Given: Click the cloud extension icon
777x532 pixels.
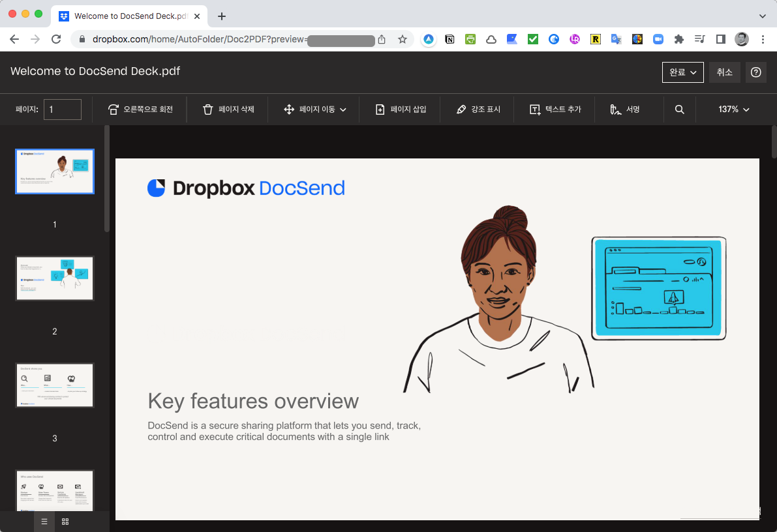Looking at the screenshot, I should [491, 39].
